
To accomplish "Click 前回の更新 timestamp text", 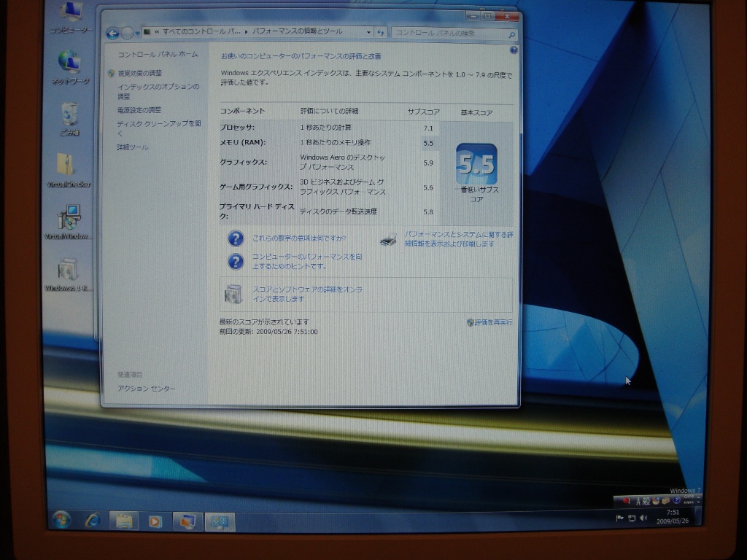I will point(268,332).
